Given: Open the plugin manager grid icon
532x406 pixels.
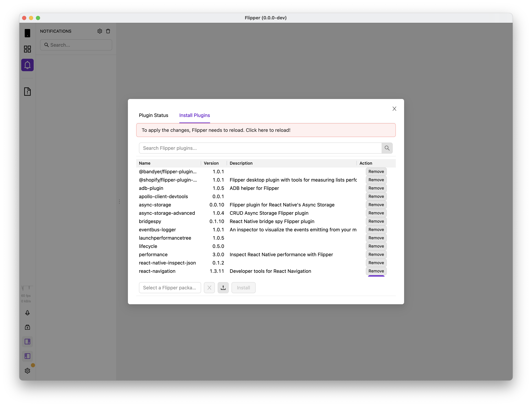Looking at the screenshot, I should pyautogui.click(x=27, y=49).
